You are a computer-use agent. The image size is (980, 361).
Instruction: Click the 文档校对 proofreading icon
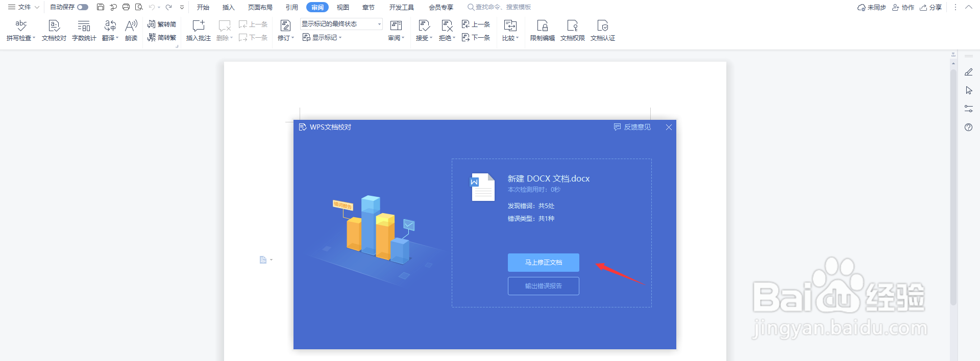click(54, 25)
